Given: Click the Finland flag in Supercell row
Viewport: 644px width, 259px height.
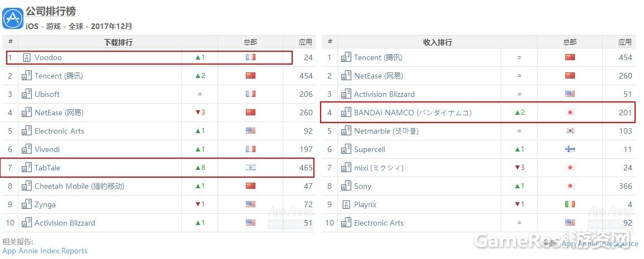Looking at the screenshot, I should [x=570, y=149].
